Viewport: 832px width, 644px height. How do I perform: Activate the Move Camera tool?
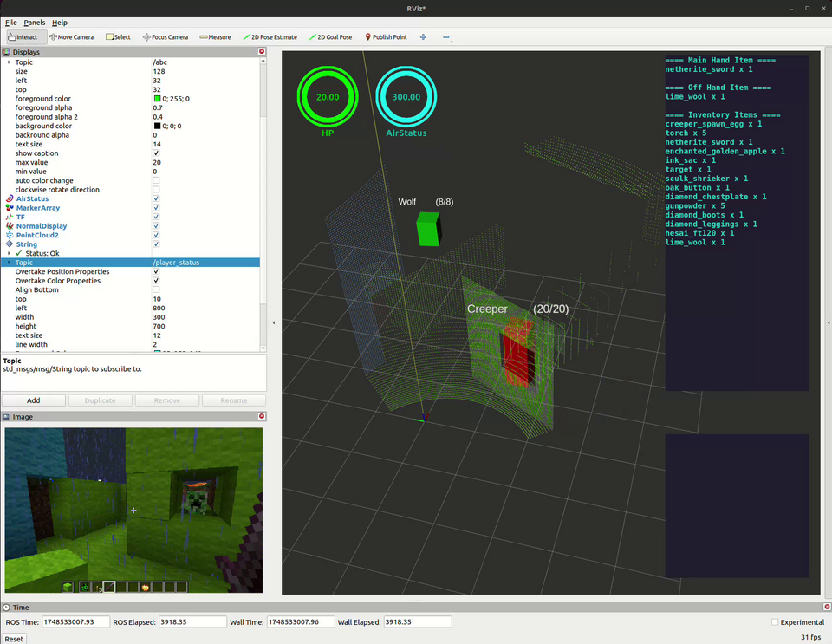pyautogui.click(x=71, y=37)
